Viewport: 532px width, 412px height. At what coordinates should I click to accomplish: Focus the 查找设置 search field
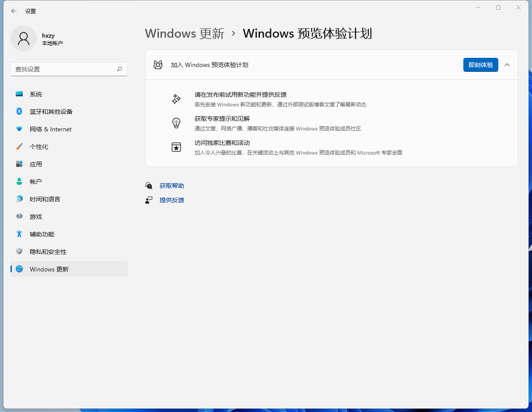pos(69,69)
